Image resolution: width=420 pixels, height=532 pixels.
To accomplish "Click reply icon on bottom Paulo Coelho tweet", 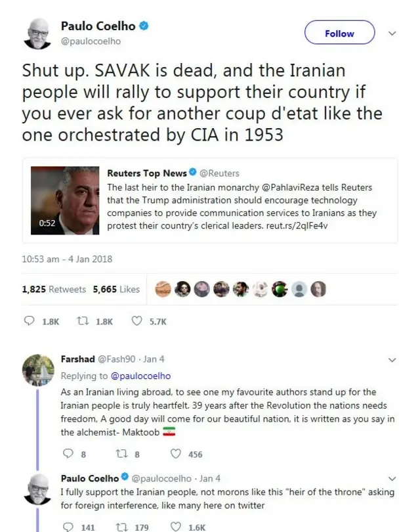I will click(x=67, y=527).
